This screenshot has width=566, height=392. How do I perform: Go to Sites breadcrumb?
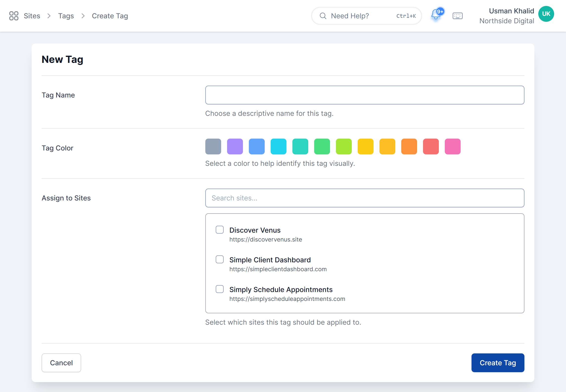pyautogui.click(x=32, y=16)
